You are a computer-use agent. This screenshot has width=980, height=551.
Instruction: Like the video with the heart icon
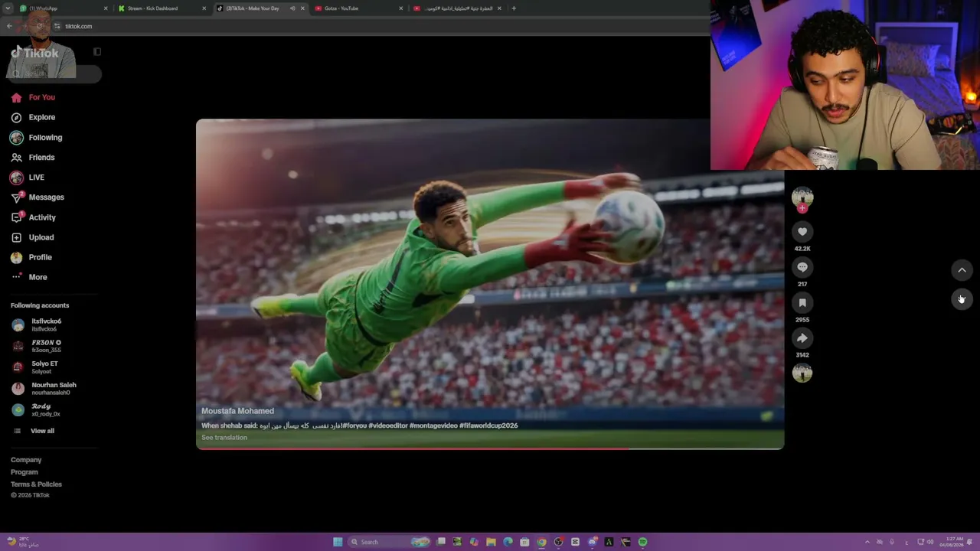coord(802,231)
